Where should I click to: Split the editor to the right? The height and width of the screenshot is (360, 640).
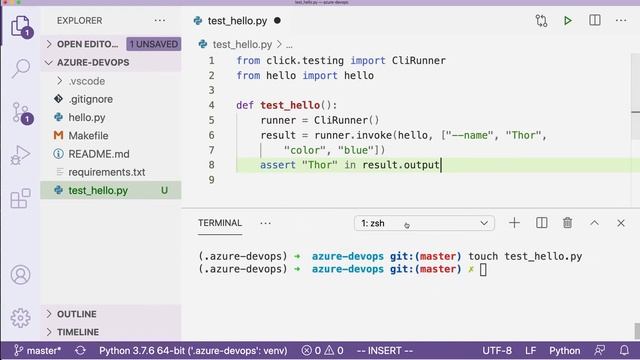595,20
